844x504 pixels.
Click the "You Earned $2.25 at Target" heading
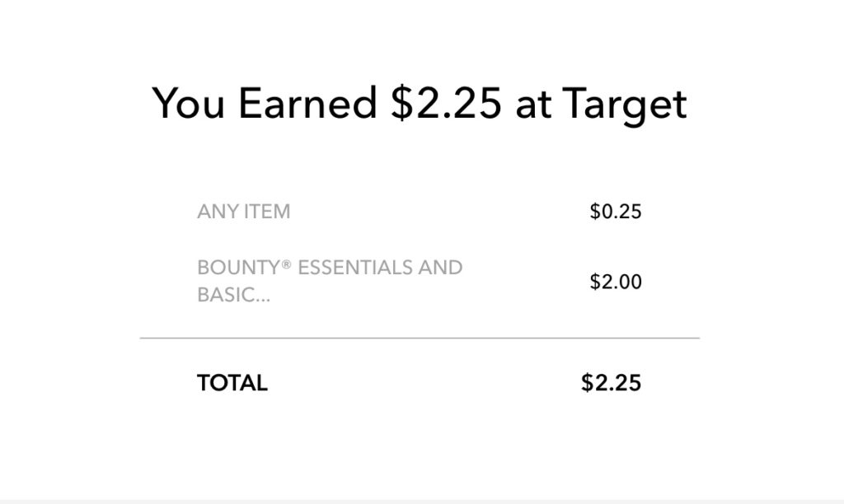(x=420, y=104)
